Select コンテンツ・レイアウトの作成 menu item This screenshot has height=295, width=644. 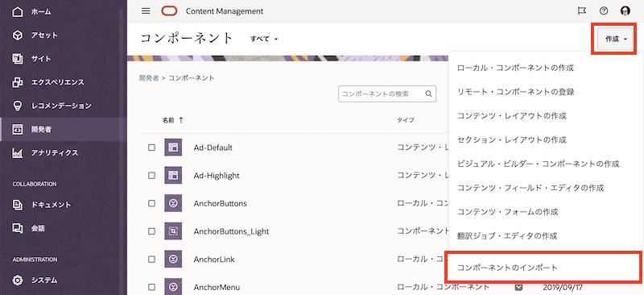(512, 116)
